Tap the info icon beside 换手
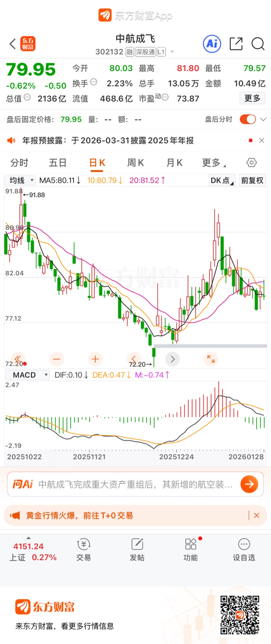 pyautogui.click(x=94, y=82)
